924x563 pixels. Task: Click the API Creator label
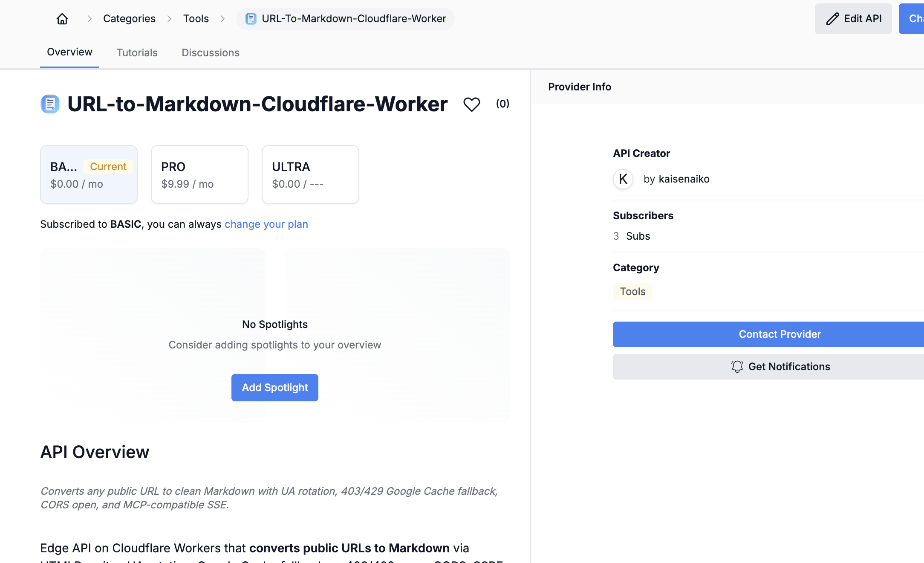tap(641, 154)
